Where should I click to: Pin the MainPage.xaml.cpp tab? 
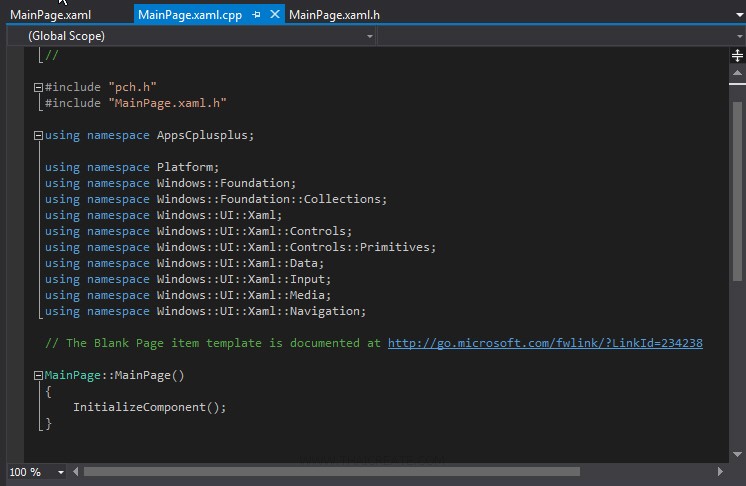(257, 15)
